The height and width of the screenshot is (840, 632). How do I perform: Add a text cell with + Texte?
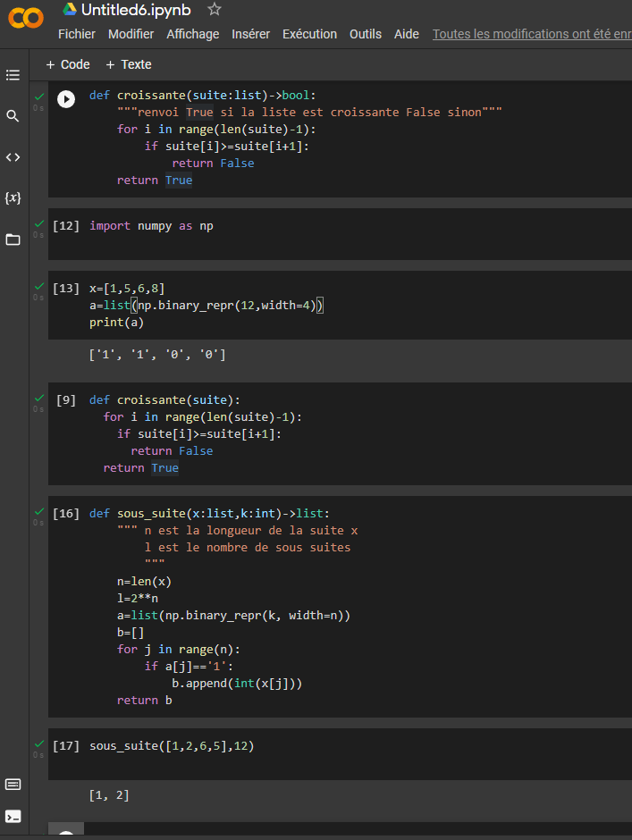coord(129,64)
